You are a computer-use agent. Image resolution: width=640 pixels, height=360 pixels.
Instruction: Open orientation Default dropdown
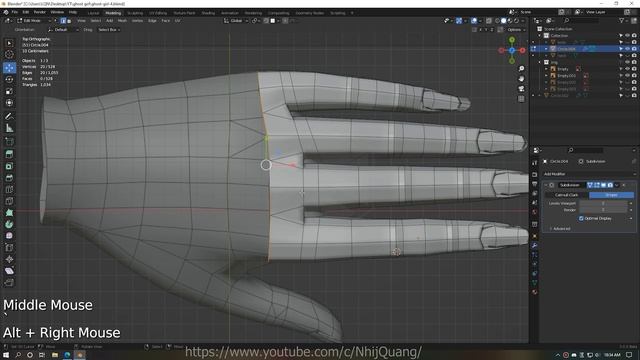[x=63, y=30]
